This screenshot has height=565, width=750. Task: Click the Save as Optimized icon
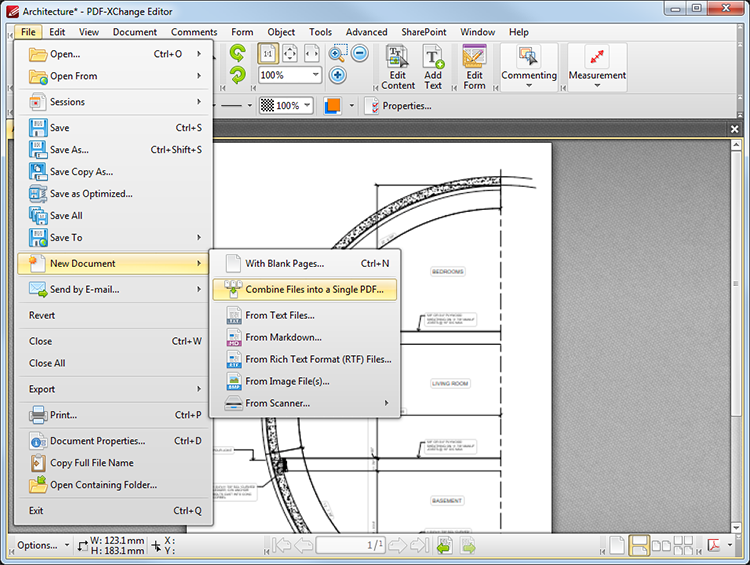coord(38,194)
